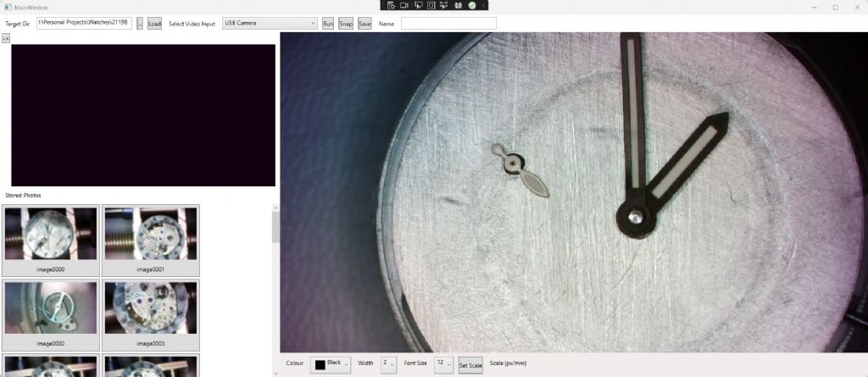Click the Load button
Screen dimensions: 868x377
[x=154, y=23]
